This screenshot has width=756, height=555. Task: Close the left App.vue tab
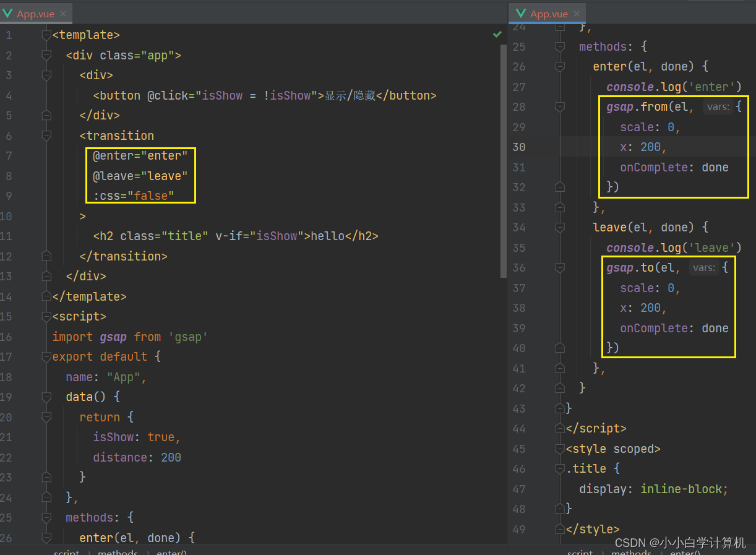63,14
